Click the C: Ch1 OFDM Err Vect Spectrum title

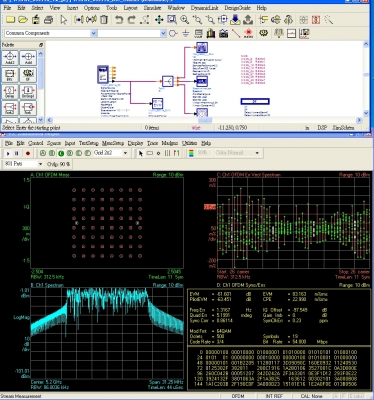click(249, 175)
